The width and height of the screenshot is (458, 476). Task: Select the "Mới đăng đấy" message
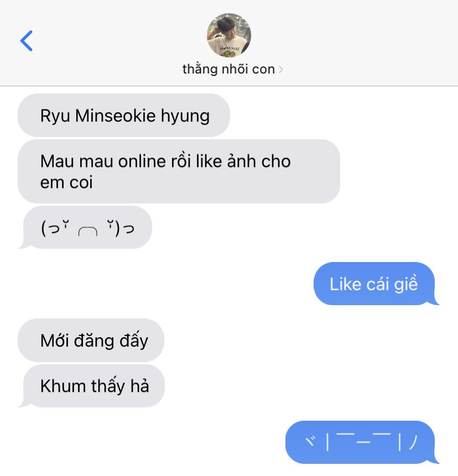(x=91, y=341)
